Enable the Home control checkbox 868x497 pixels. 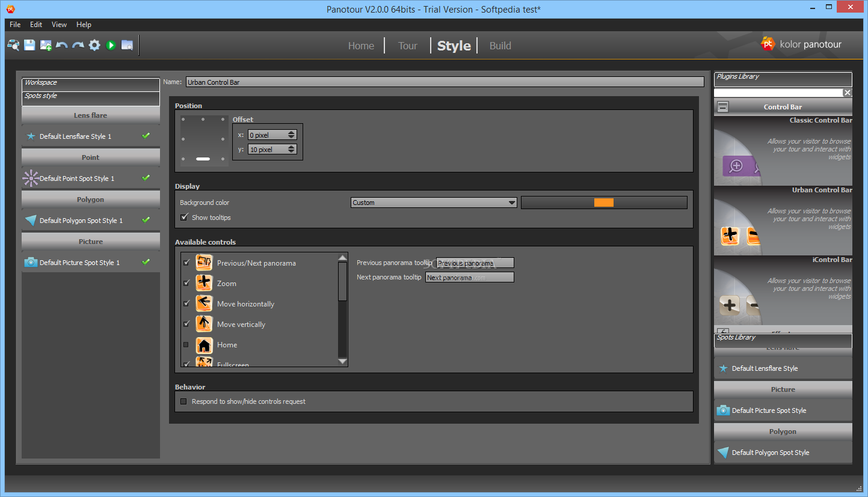186,344
